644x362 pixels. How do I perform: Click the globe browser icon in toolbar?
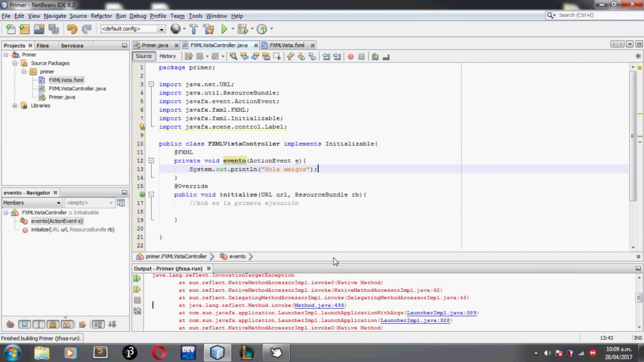[x=175, y=29]
